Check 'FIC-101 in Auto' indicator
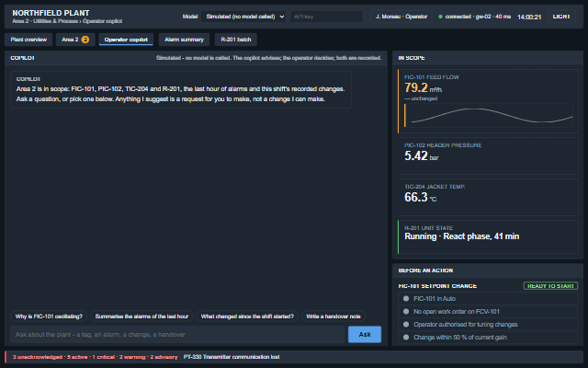 point(488,299)
